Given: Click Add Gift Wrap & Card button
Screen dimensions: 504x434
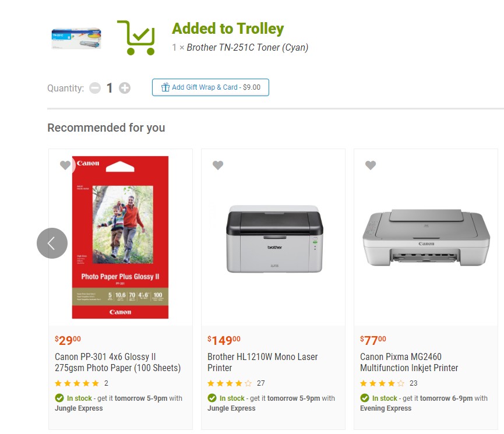Looking at the screenshot, I should coord(210,87).
